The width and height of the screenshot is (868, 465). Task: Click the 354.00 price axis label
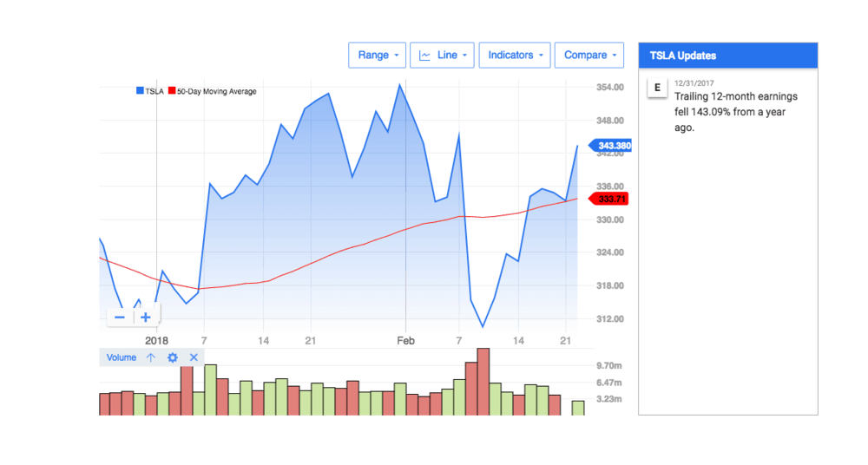[x=610, y=88]
